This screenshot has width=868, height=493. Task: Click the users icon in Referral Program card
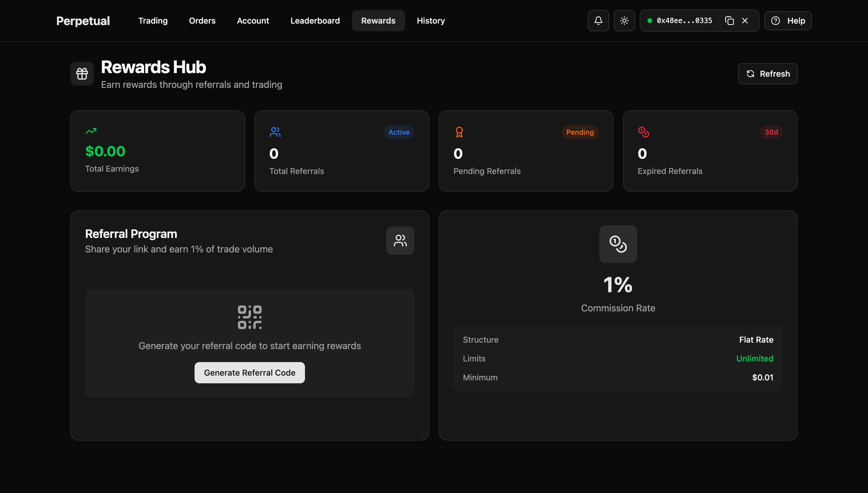coord(400,241)
